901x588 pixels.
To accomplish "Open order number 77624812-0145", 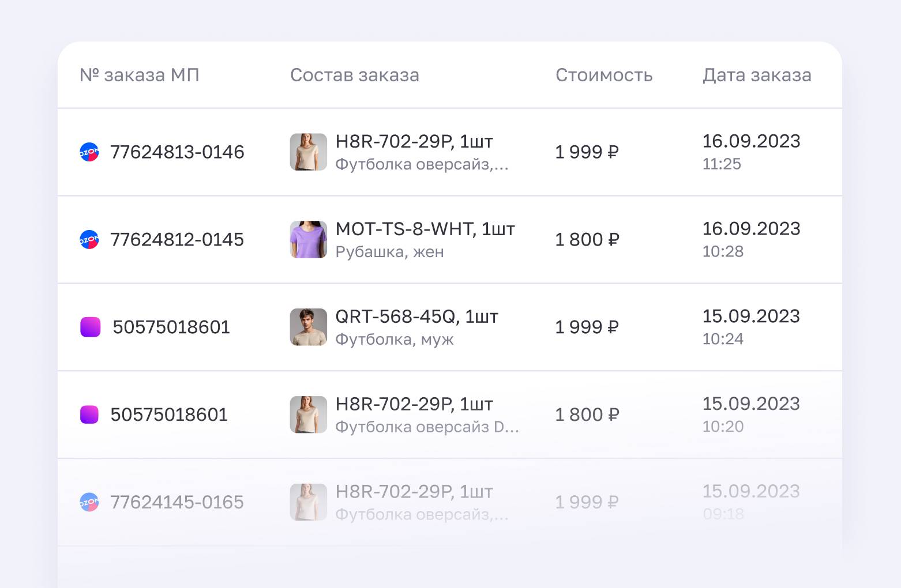I will [x=177, y=240].
